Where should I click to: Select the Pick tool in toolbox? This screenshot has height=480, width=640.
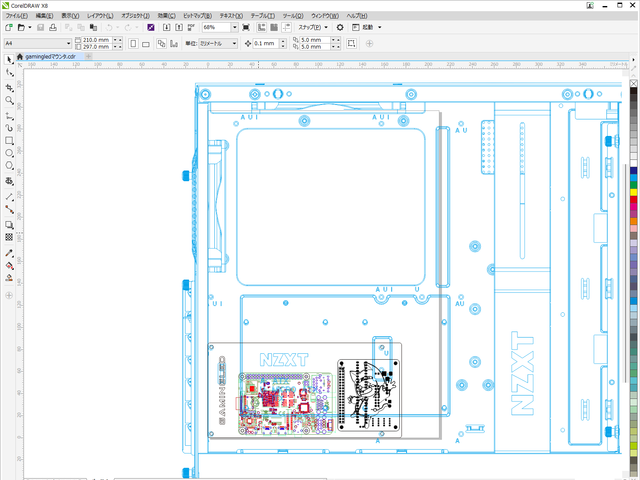(x=9, y=60)
